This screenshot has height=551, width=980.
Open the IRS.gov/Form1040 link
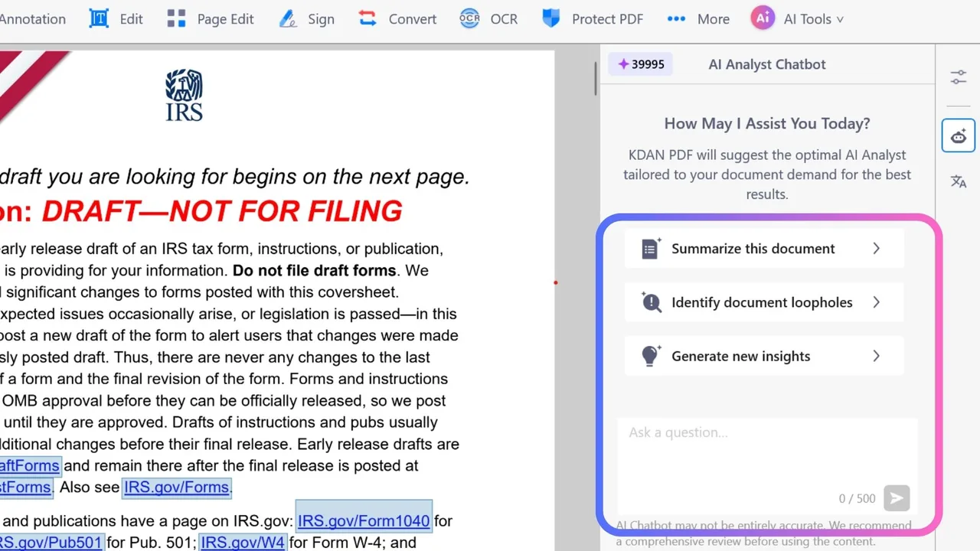[364, 521]
